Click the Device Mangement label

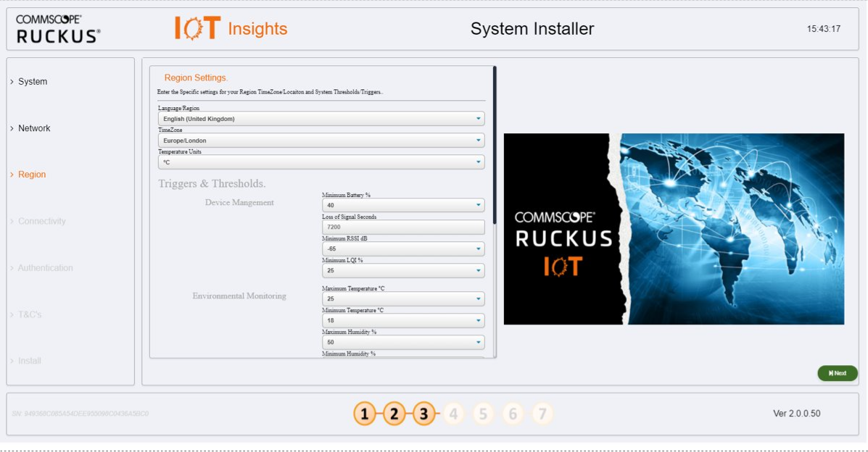239,203
